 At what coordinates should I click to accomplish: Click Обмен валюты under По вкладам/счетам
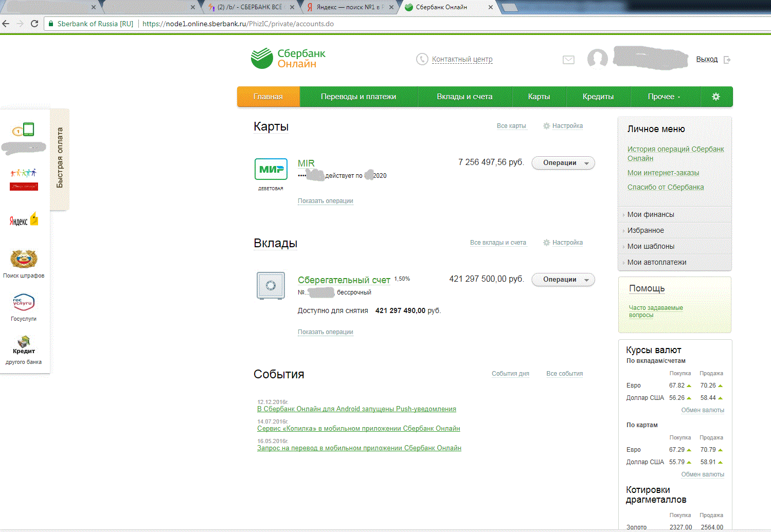pos(703,410)
